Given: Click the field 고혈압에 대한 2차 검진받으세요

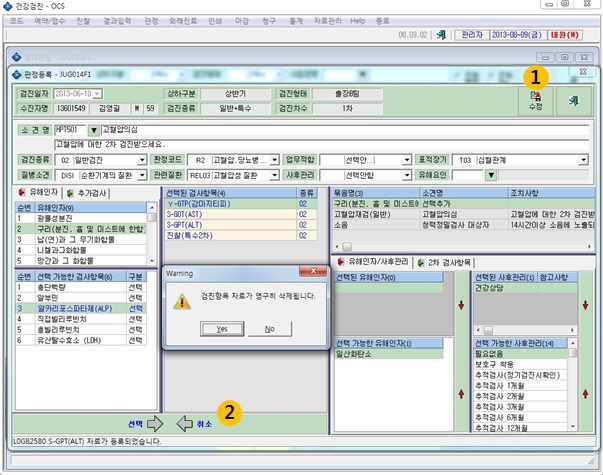Looking at the screenshot, I should 321,145.
